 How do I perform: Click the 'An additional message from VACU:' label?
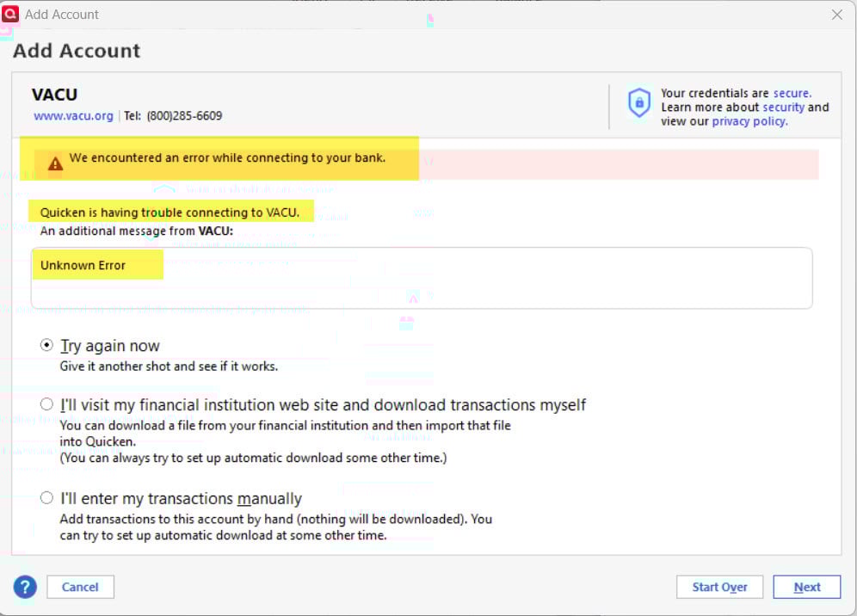(137, 231)
